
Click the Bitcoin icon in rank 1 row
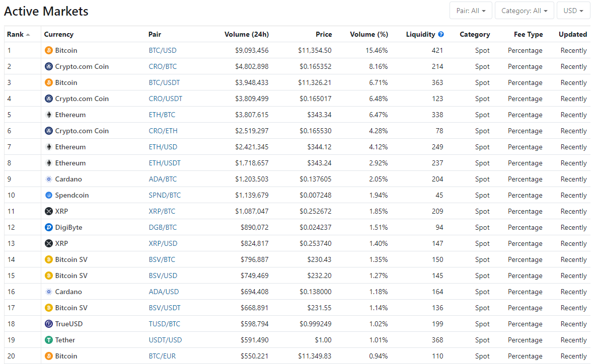point(48,50)
